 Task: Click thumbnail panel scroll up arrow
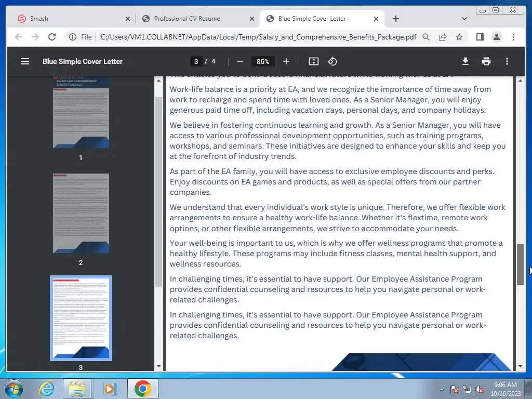pos(158,81)
